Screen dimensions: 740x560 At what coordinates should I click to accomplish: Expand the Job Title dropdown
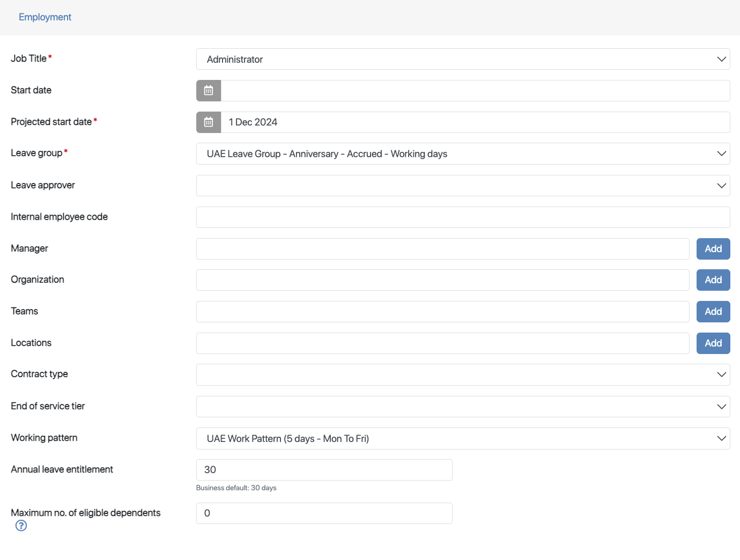coord(463,59)
